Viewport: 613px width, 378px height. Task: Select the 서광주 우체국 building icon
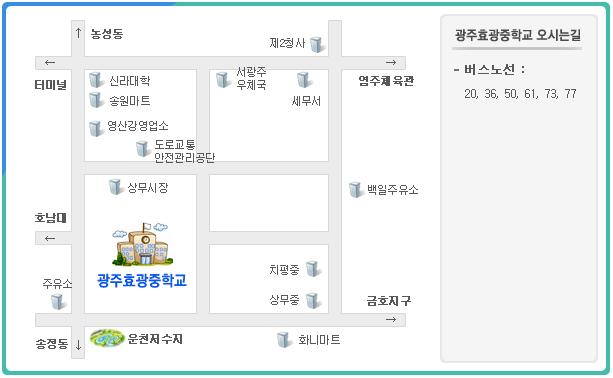(223, 80)
